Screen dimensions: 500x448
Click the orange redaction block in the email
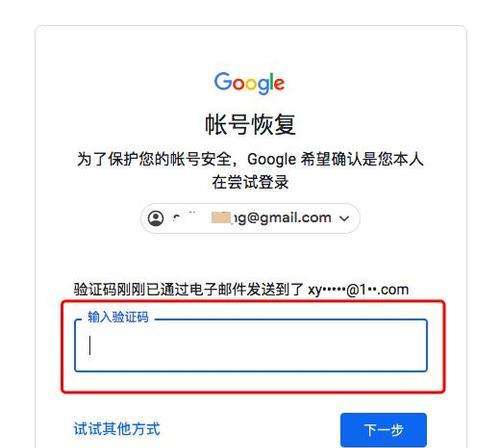pos(221,218)
